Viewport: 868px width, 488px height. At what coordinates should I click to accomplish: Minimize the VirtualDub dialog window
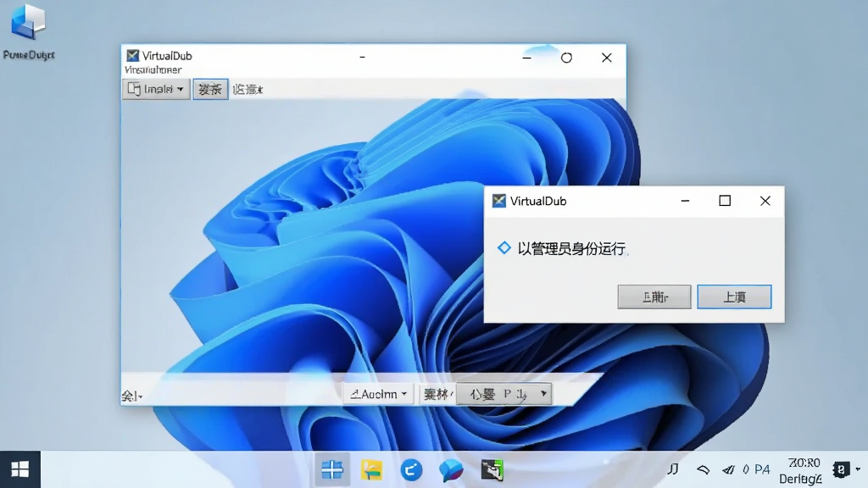pyautogui.click(x=685, y=201)
